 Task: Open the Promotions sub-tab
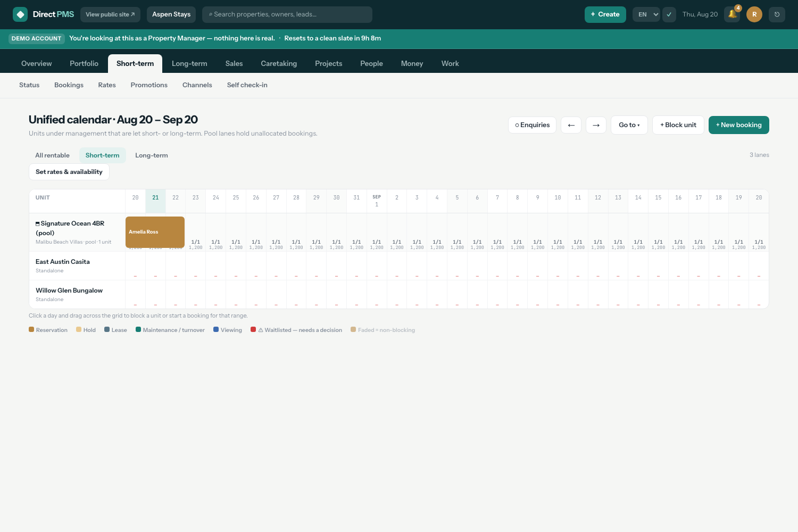[x=149, y=85]
